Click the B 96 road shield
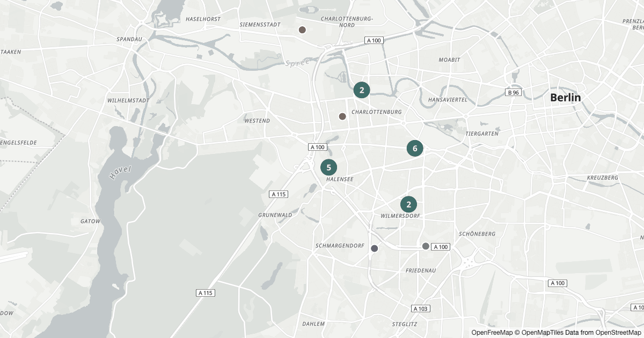This screenshot has width=644, height=338. click(513, 92)
